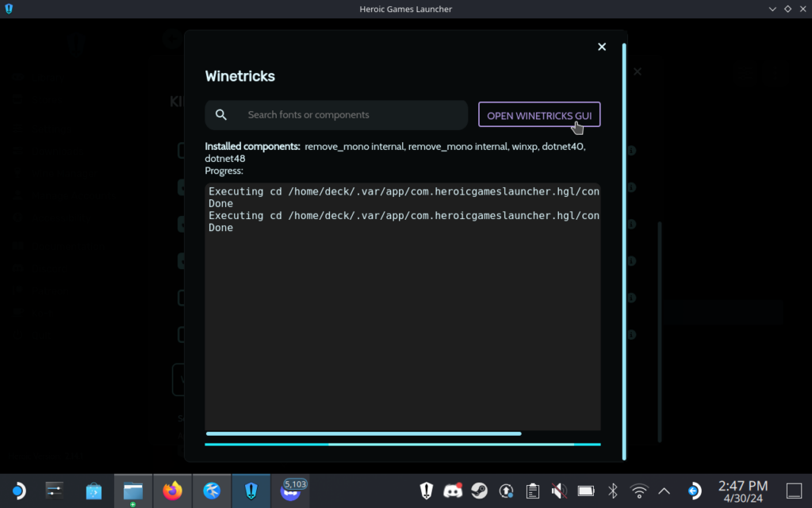The image size is (812, 508).
Task: Focus the 'Search fonts or components' field
Action: tap(336, 115)
